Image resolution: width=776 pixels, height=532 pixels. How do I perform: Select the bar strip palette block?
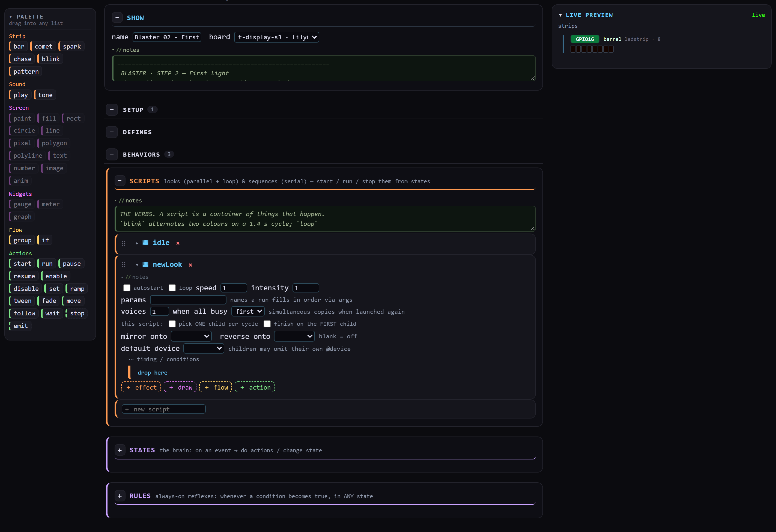coord(18,46)
